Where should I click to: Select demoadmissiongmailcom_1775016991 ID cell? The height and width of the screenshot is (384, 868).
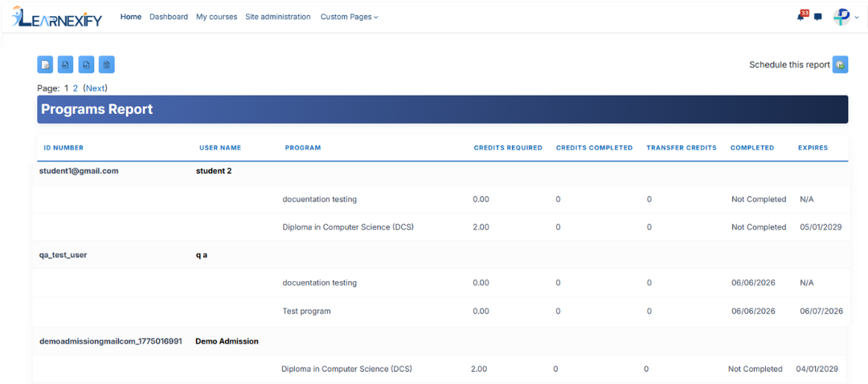[x=111, y=341]
